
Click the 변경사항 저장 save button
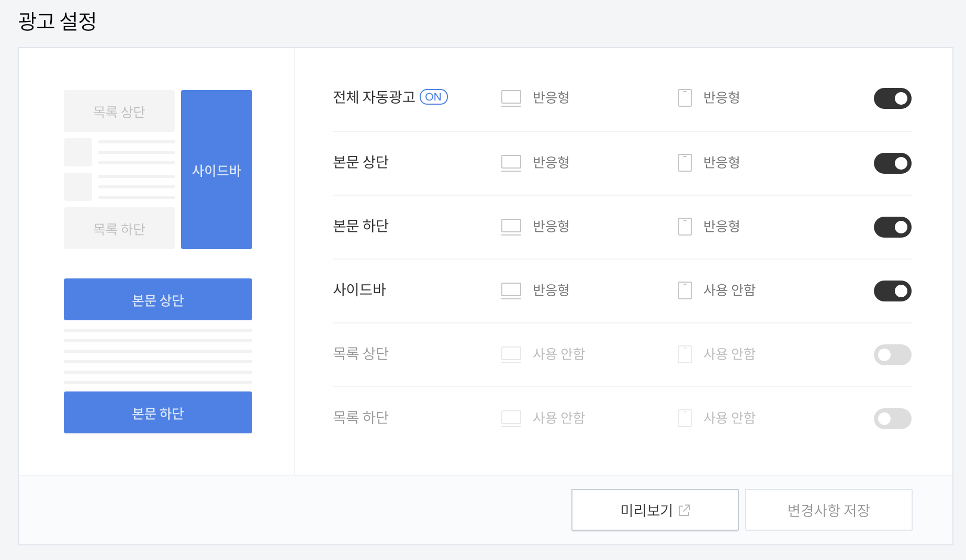[829, 510]
